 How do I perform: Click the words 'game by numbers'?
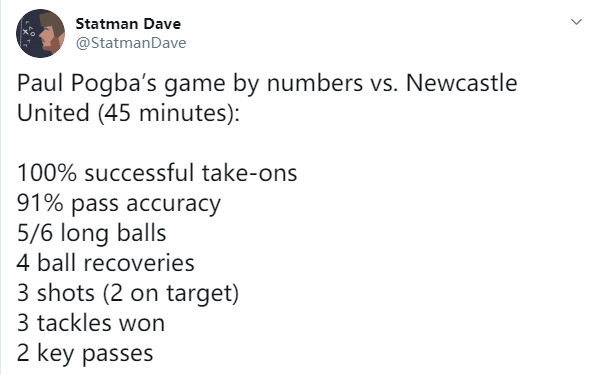(263, 84)
